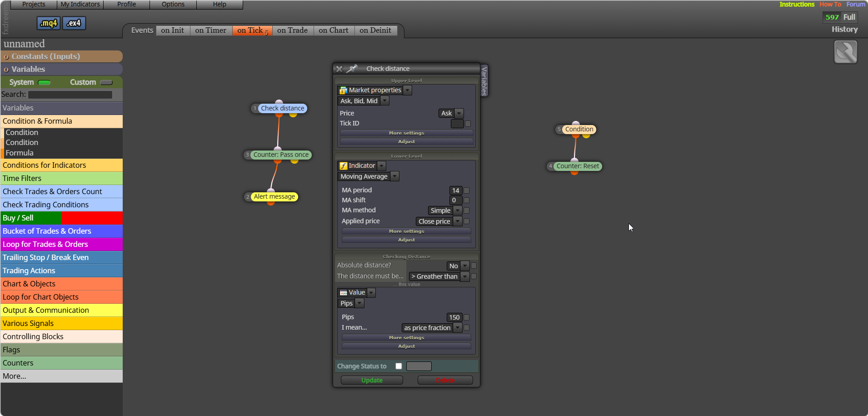Click the red Sell segment
868x416 pixels.
tap(92, 218)
